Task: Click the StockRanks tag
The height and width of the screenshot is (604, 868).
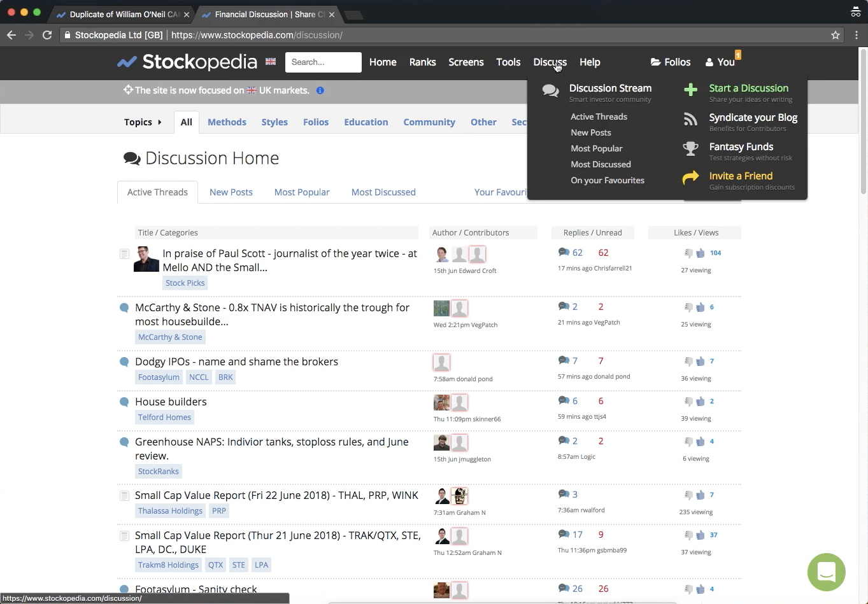Action: [x=159, y=472]
